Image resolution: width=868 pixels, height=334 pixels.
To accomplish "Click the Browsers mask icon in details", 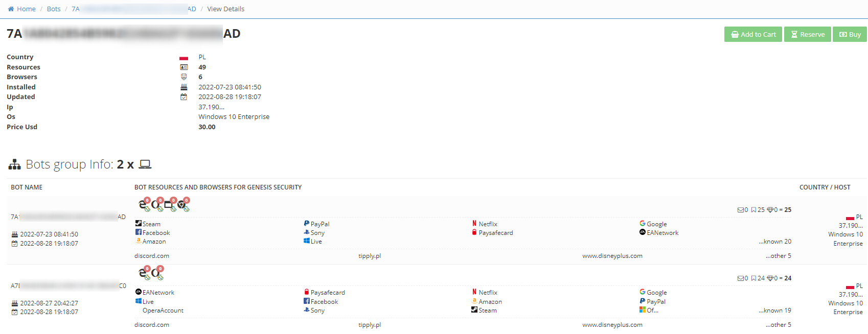I will (184, 77).
